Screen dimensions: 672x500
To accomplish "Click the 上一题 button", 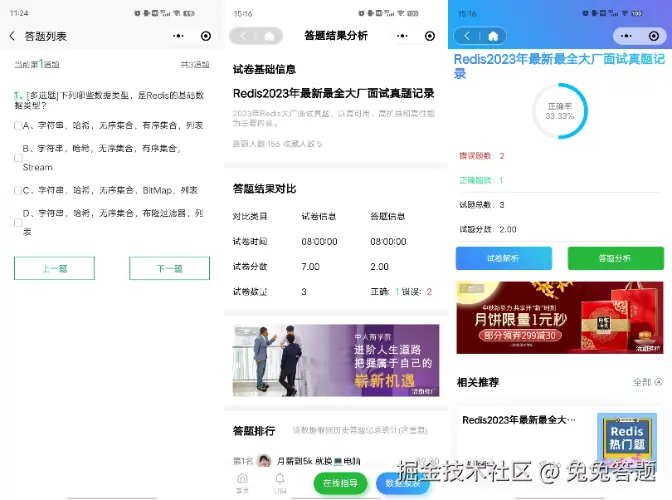I will 54,268.
